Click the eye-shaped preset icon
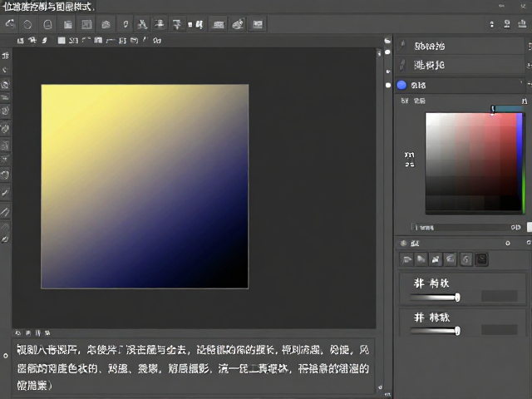 451,259
